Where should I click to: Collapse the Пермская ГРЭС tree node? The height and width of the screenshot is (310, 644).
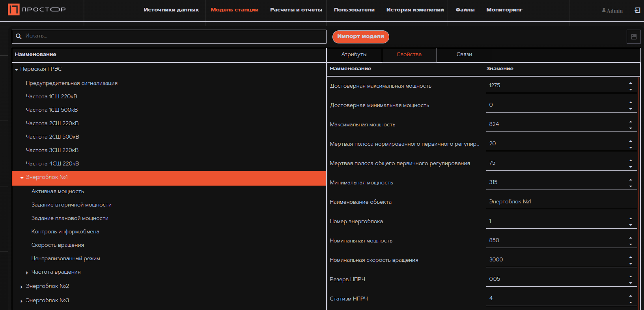pyautogui.click(x=17, y=70)
